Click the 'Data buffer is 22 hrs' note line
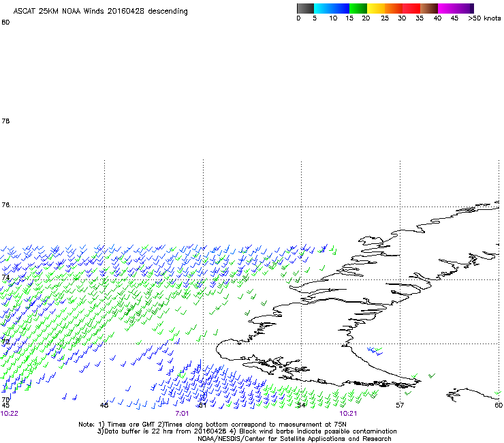 [247, 431]
